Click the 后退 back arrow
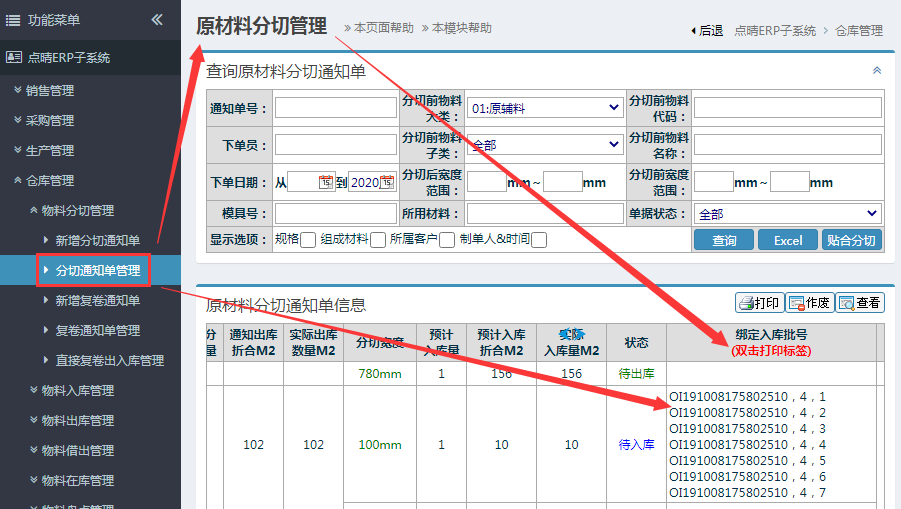901x509 pixels. coord(707,31)
